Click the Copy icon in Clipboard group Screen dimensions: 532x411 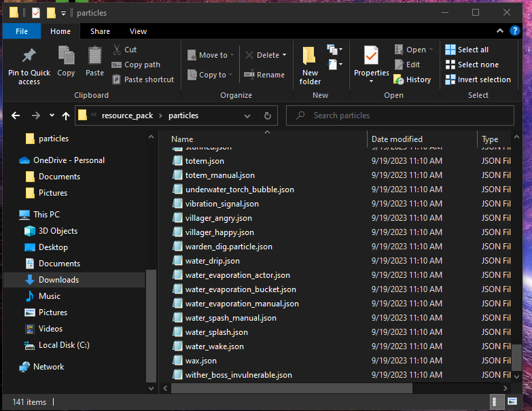tap(66, 56)
